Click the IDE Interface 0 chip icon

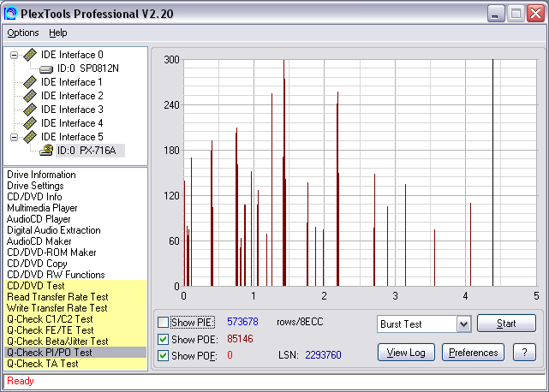coord(30,55)
